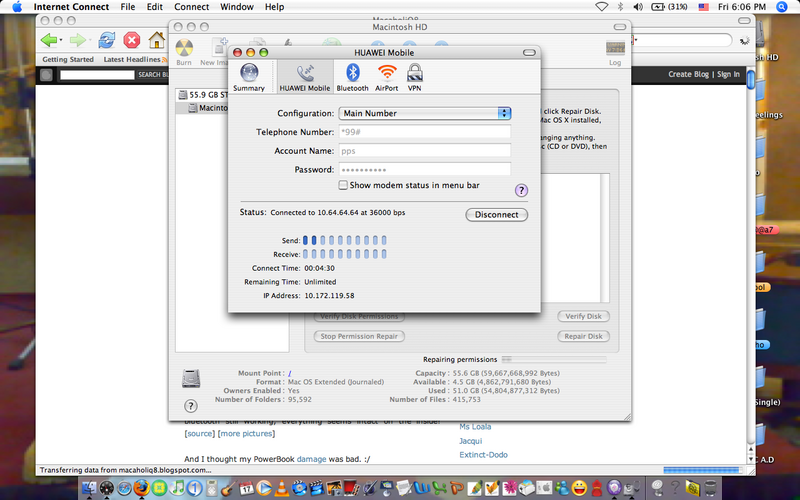800x500 pixels.
Task: Open Firefox forward history dropdown arrow
Action: (90, 39)
